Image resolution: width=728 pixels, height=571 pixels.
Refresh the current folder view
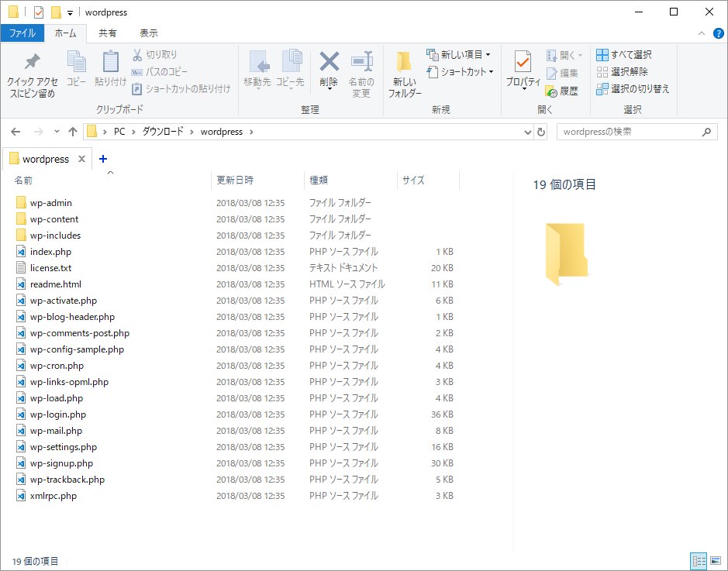pos(541,132)
